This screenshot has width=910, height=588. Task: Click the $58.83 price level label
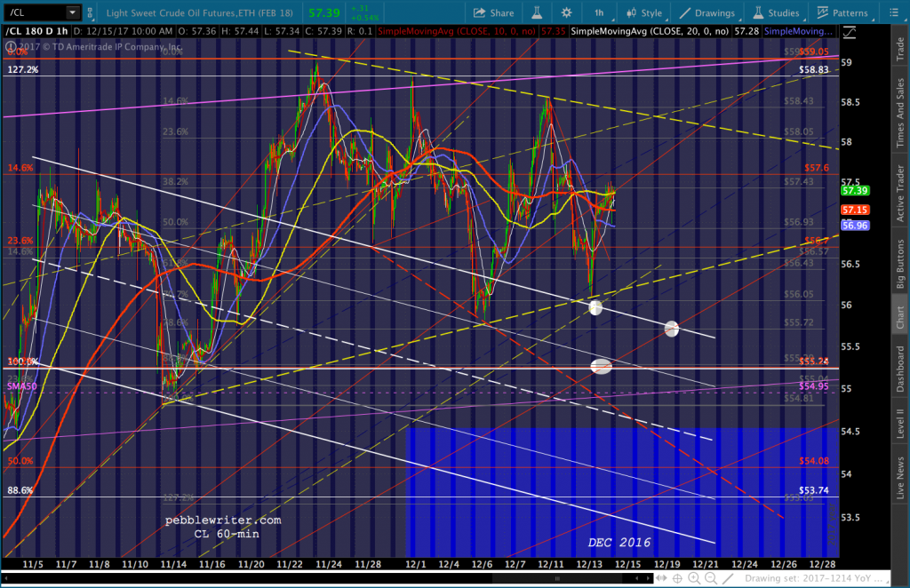coord(814,69)
